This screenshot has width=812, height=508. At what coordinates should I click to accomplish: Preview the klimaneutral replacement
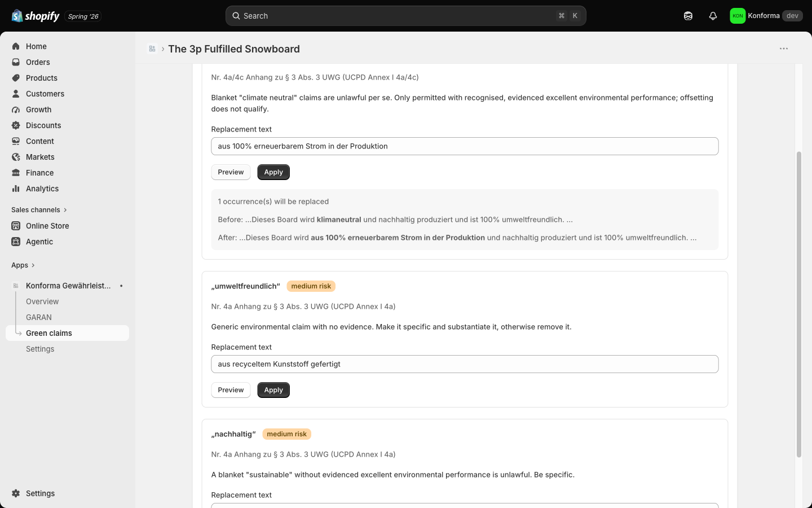pyautogui.click(x=231, y=172)
